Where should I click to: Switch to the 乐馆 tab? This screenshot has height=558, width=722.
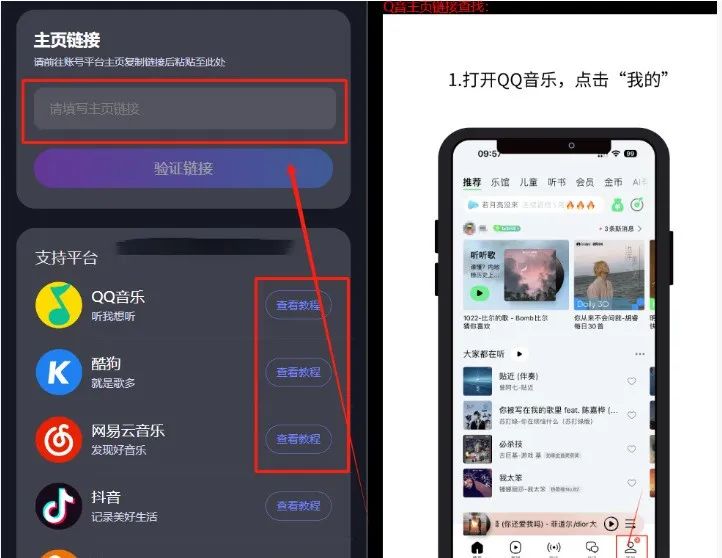pyautogui.click(x=500, y=182)
